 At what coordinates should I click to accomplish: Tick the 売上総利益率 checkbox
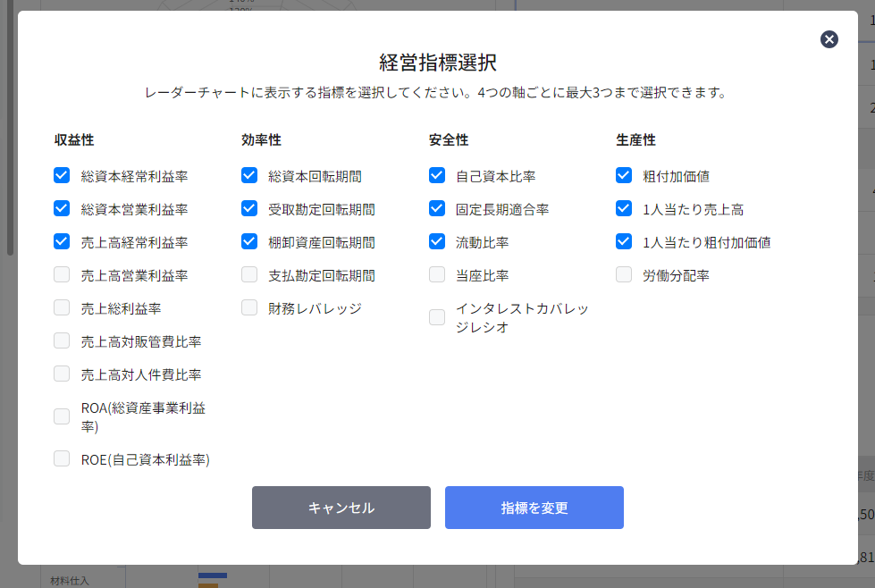coord(62,308)
